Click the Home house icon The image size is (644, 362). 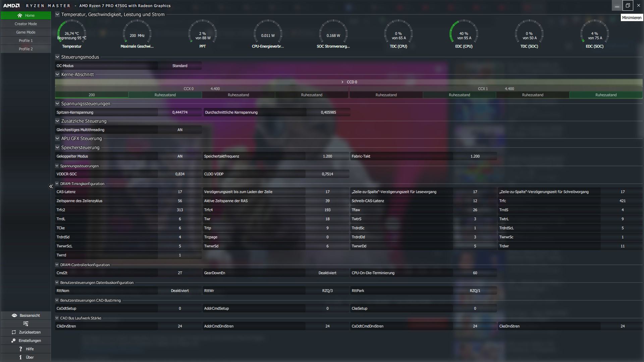(x=20, y=15)
